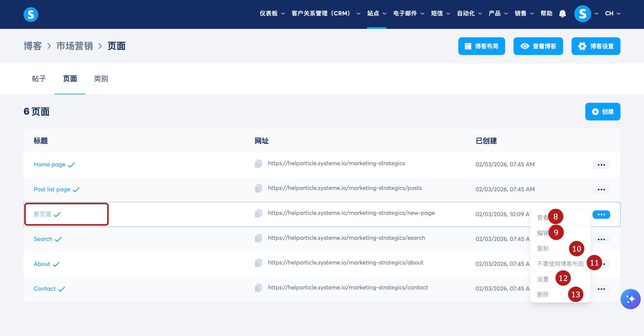This screenshot has width=644, height=336.
Task: Copy the Post list page URL icon
Action: click(258, 189)
